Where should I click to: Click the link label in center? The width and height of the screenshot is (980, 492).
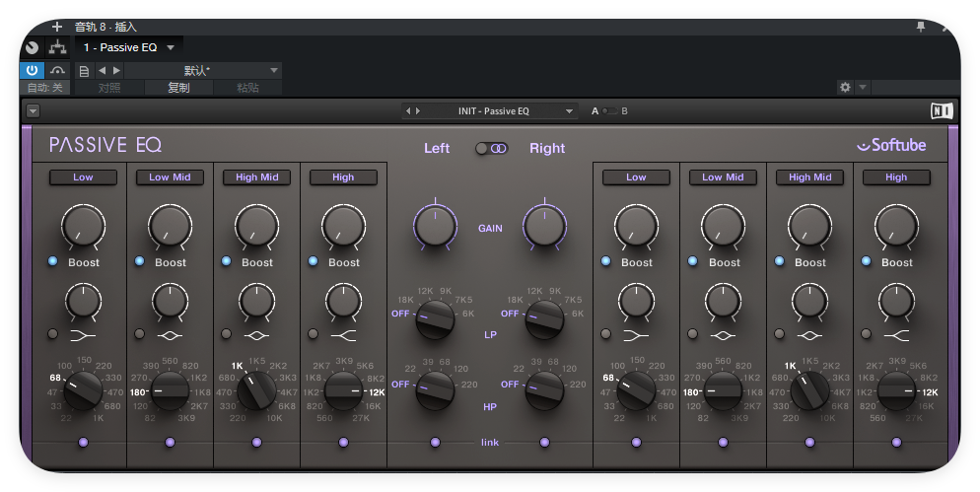(490, 442)
